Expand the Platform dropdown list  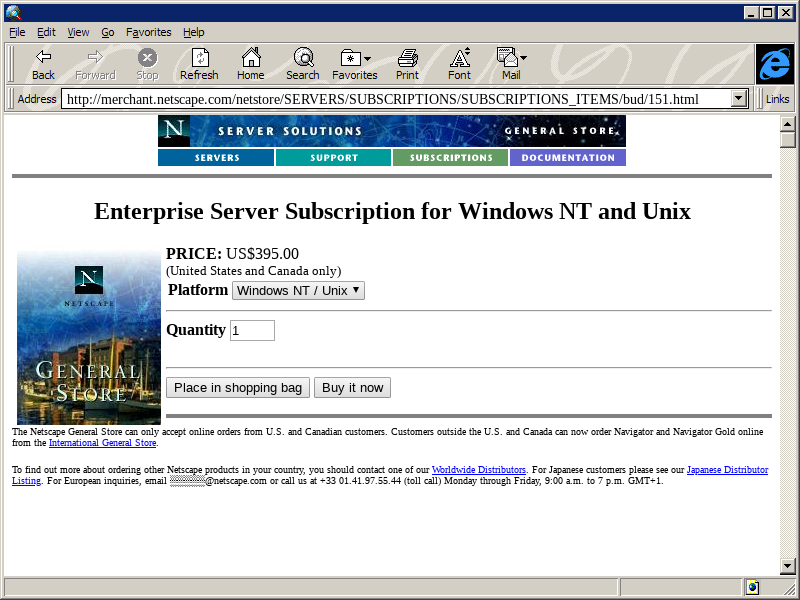298,290
